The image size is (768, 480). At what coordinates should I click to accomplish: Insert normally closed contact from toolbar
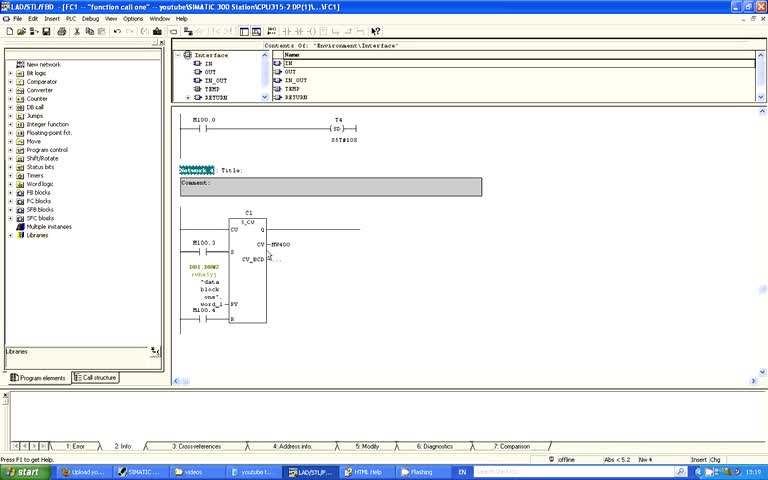pos(299,31)
